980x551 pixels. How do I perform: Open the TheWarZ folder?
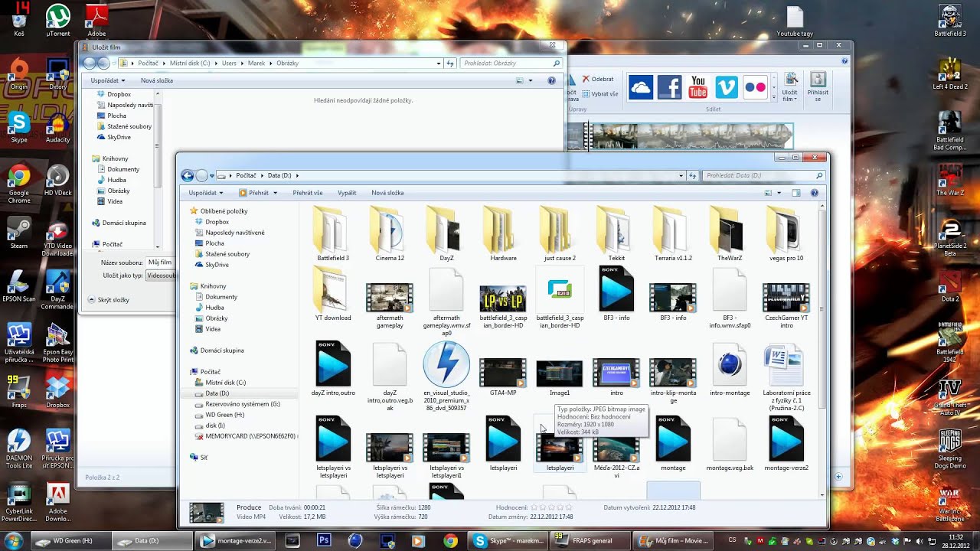(x=730, y=233)
